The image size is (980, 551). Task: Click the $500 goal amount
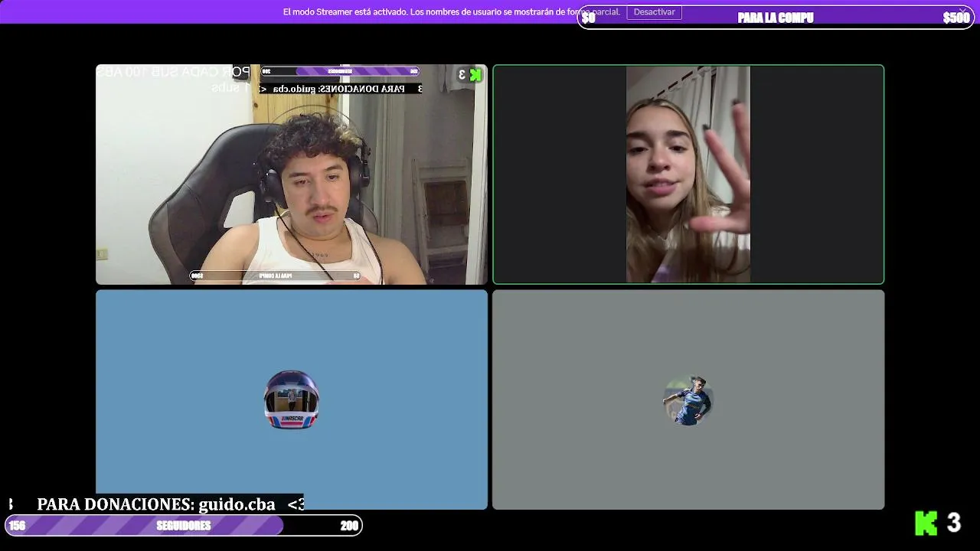coord(956,18)
